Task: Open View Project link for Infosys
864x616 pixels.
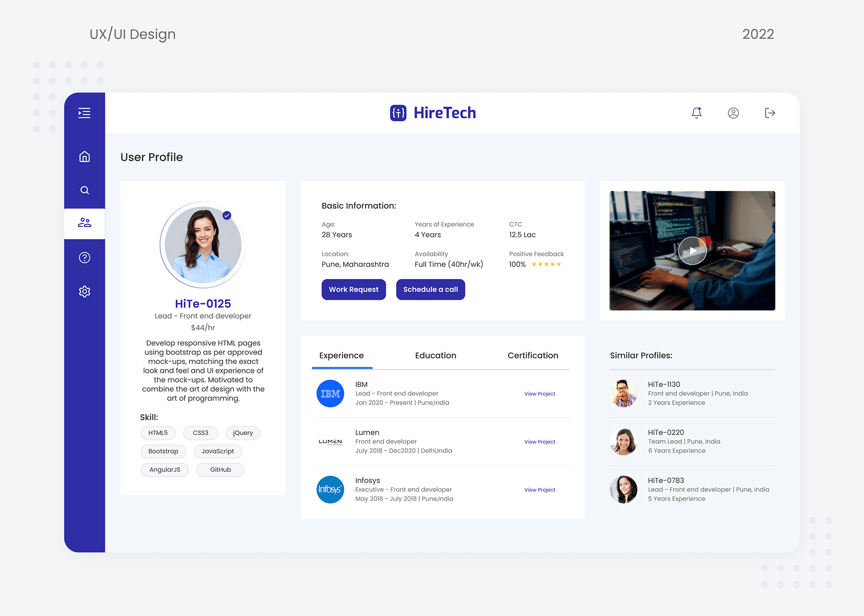Action: [540, 490]
